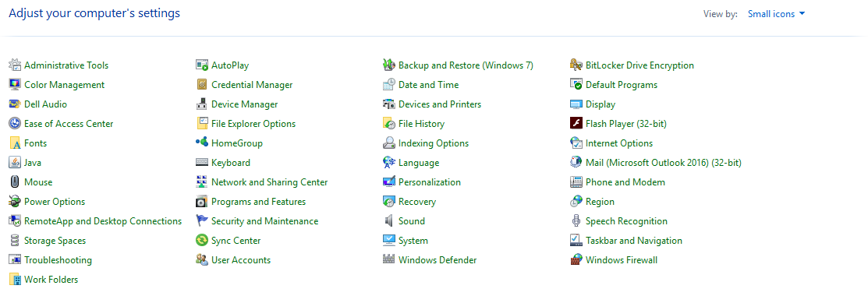This screenshot has height=296, width=868.
Task: Open the RemoteApp and Desktop Connections link
Action: pyautogui.click(x=103, y=221)
